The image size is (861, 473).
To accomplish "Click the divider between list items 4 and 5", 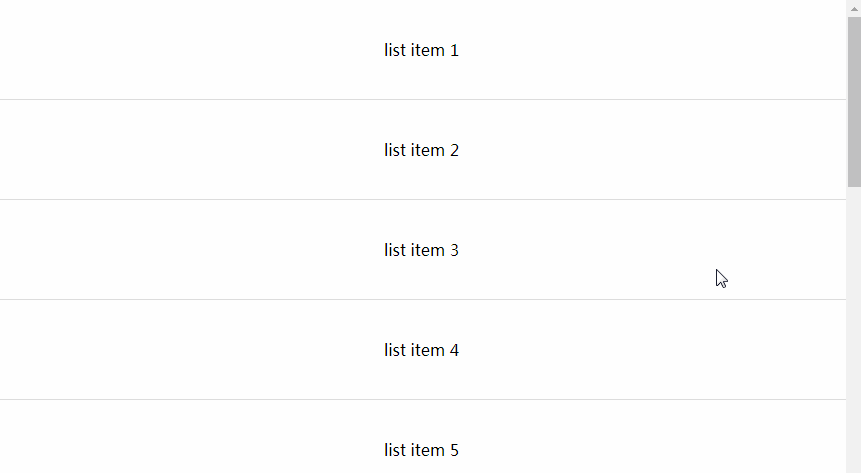I will [x=421, y=400].
